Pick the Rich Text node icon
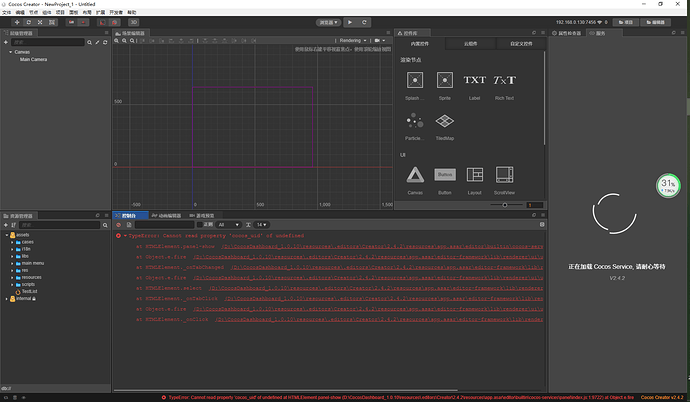This screenshot has height=402, width=690. pyautogui.click(x=504, y=80)
